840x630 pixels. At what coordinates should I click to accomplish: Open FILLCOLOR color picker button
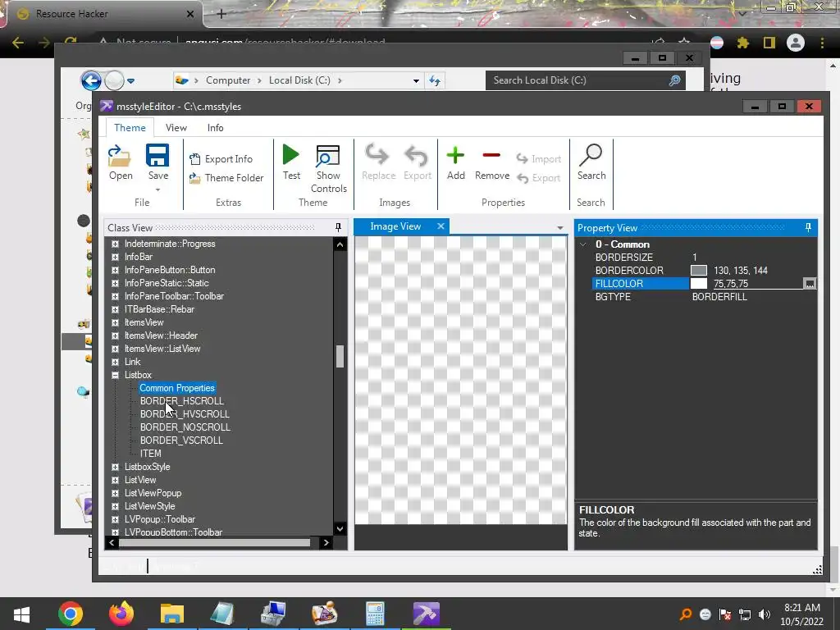[x=810, y=283]
